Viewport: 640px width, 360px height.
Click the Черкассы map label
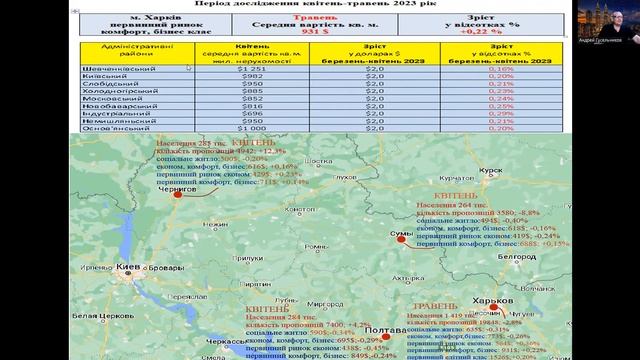coord(227,342)
